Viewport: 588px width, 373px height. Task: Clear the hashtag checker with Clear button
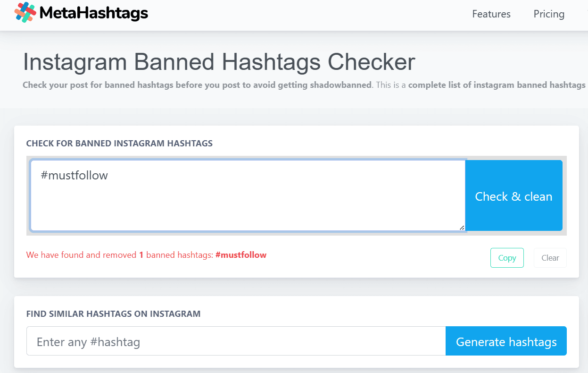pos(550,258)
